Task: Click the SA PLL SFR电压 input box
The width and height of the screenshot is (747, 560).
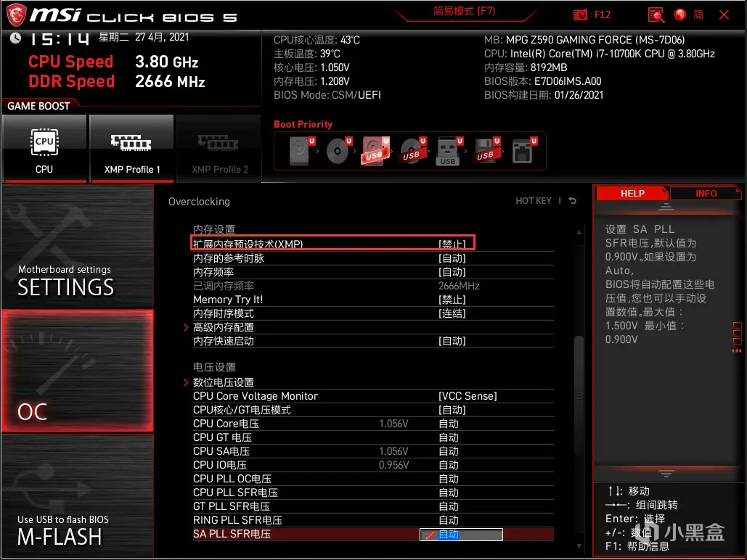Action: click(461, 535)
